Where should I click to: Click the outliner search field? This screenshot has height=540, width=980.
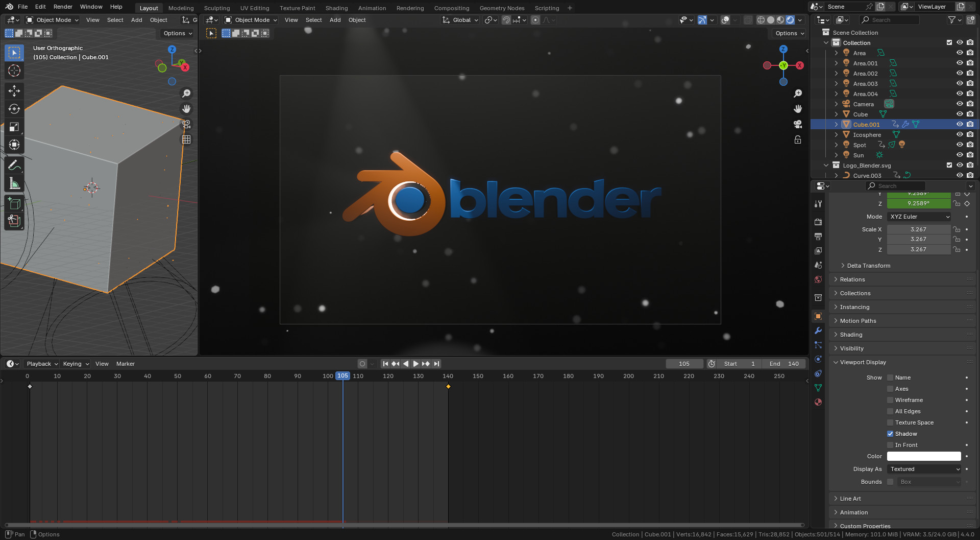[x=890, y=20]
